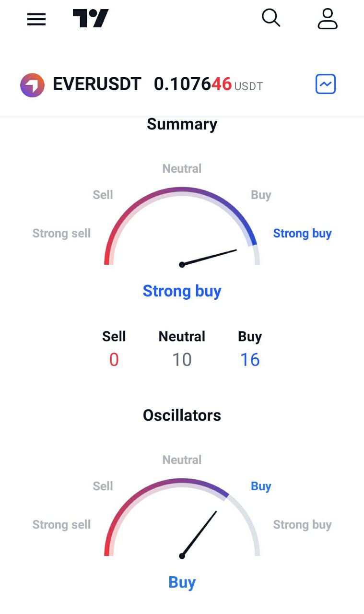Click the Summary Buy count 16
364x614 pixels.
click(250, 360)
